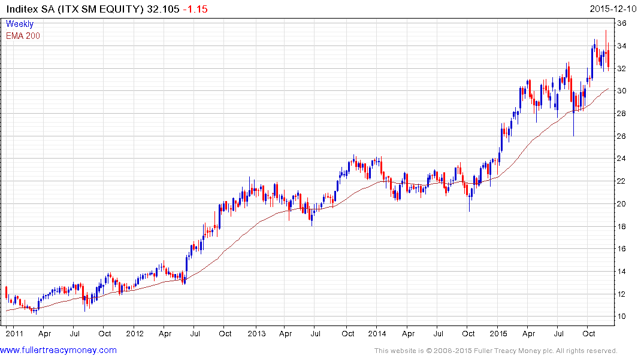The width and height of the screenshot is (644, 359).
Task: Click the 26 y-axis label
Action: (621, 136)
